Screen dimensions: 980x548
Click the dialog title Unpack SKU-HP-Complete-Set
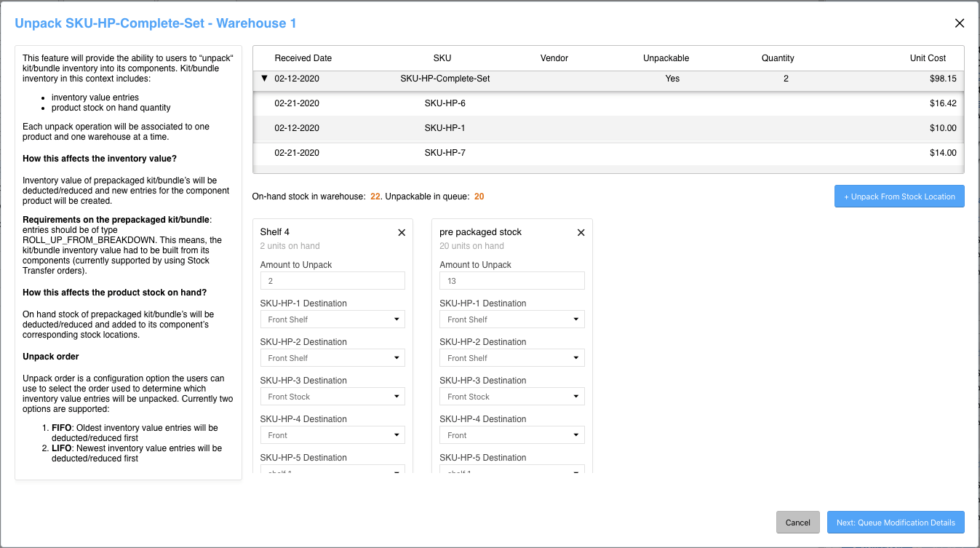point(156,23)
